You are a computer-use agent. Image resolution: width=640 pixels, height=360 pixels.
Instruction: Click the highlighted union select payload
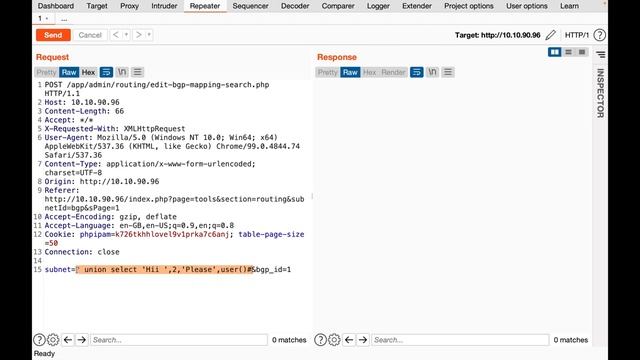pyautogui.click(x=165, y=269)
